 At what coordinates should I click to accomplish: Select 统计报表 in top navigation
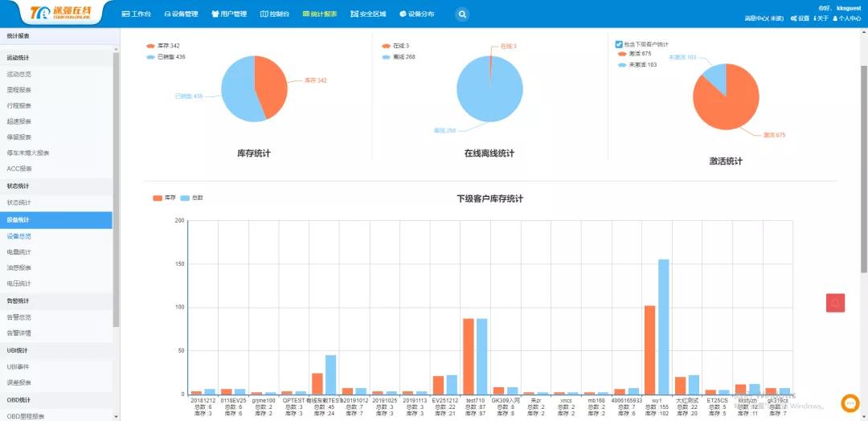(x=320, y=14)
